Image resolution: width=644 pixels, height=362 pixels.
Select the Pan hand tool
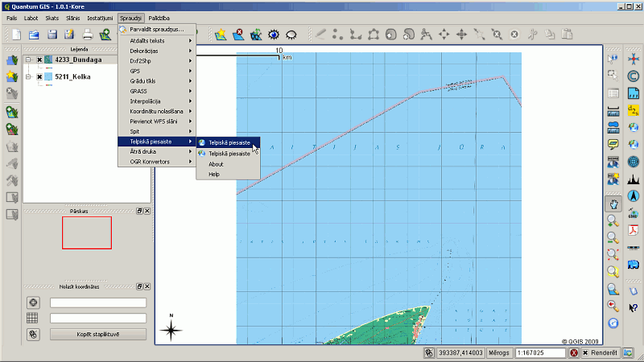pos(613,204)
